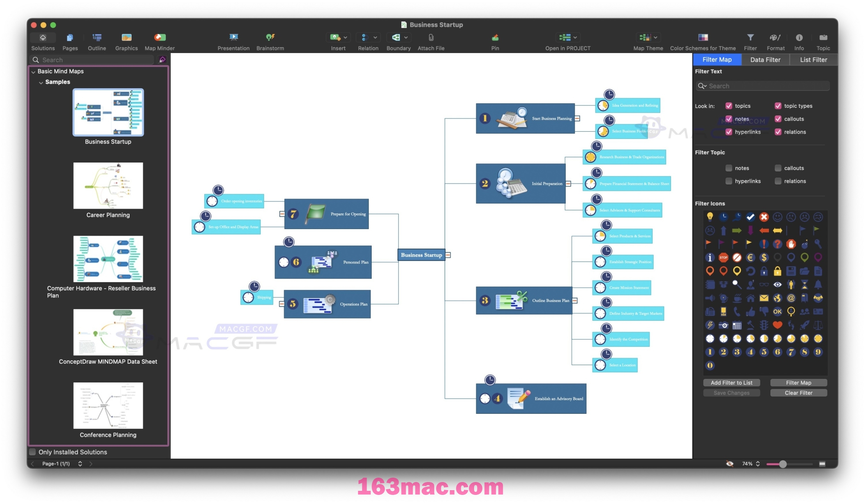865x504 pixels.
Task: Switch to the List Filter tab
Action: coord(813,59)
